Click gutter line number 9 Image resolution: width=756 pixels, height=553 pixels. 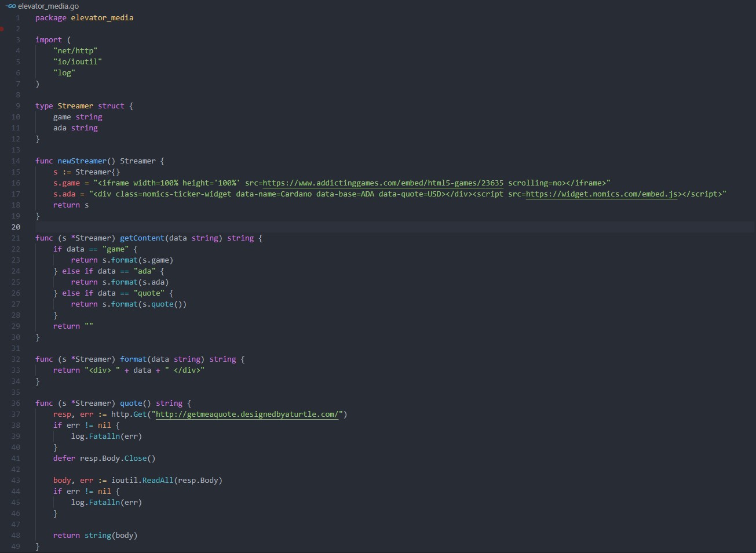click(18, 105)
